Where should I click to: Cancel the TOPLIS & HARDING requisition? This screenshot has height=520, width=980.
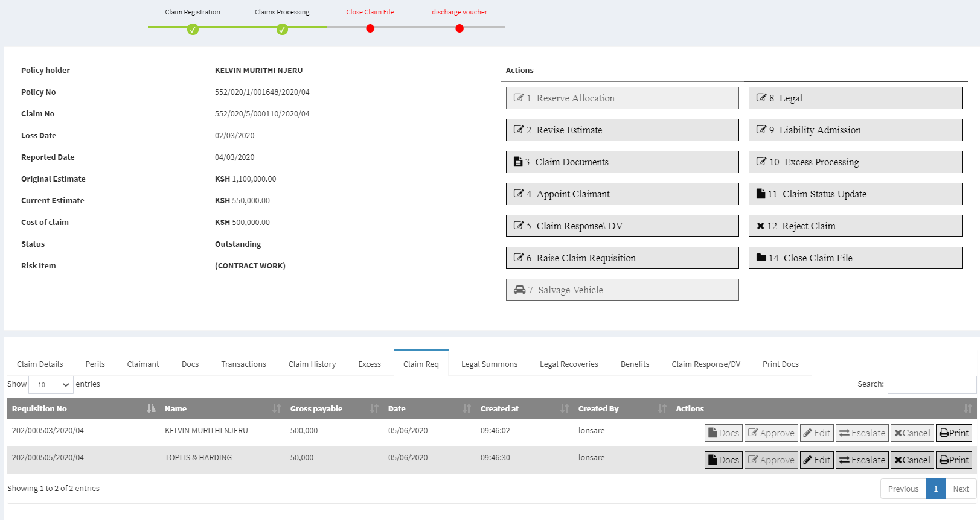click(912, 460)
